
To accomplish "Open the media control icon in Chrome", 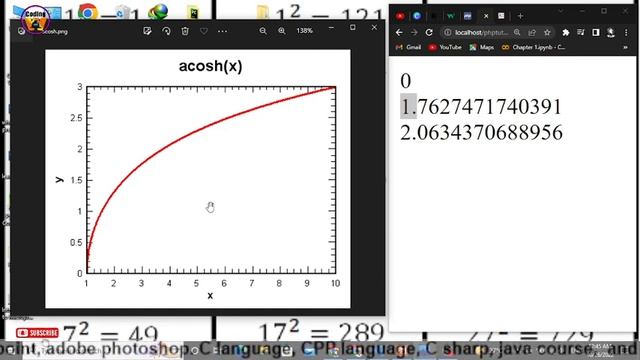I will point(581,32).
